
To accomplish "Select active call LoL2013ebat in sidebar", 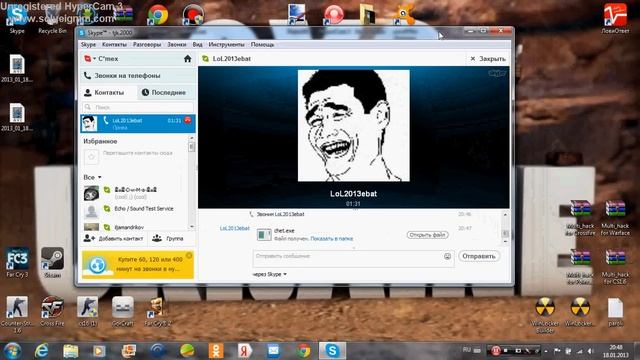I will click(x=138, y=124).
